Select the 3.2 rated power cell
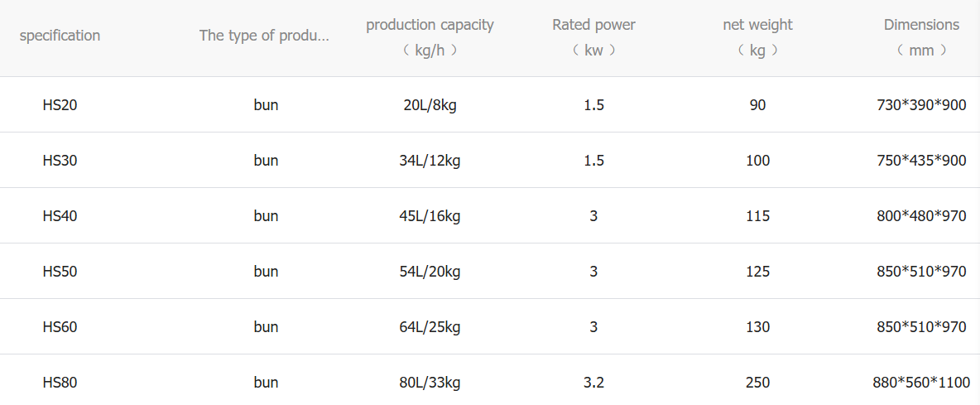The height and width of the screenshot is (405, 980). (x=593, y=383)
